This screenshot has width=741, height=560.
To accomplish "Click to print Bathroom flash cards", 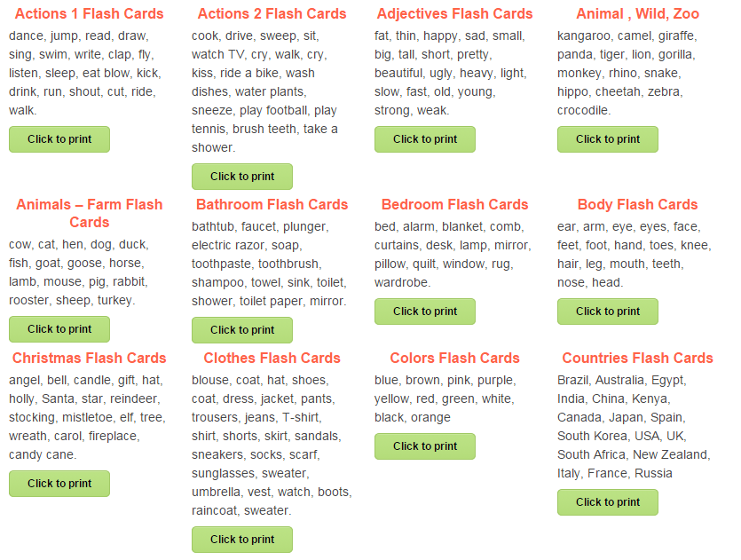I will point(242,330).
